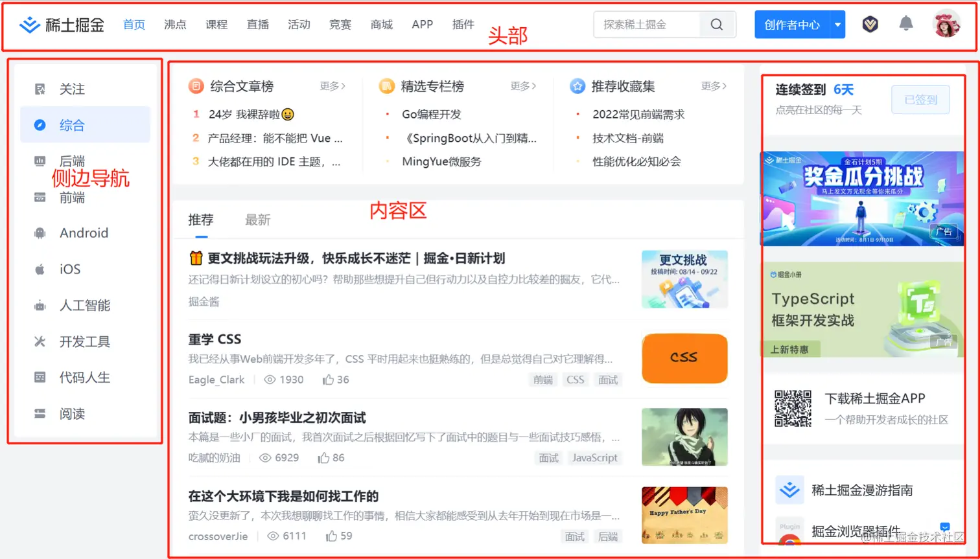
Task: Select the 开发工具 wrench icon
Action: point(40,341)
